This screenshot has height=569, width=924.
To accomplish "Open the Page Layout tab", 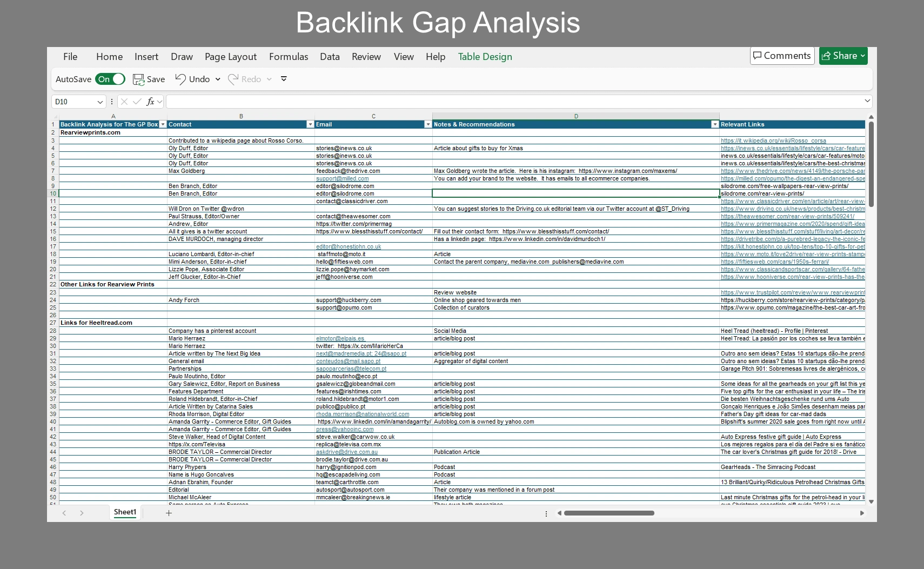I will tap(231, 57).
